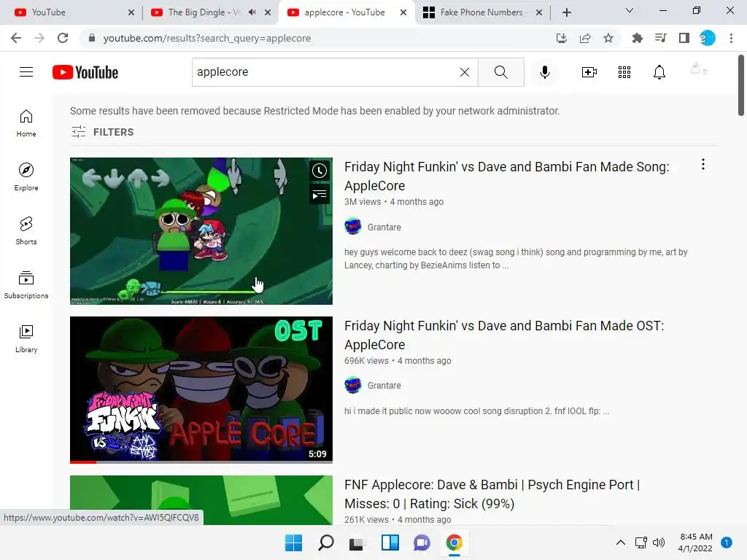747x560 pixels.
Task: Open the YouTube apps grid
Action: pos(624,72)
